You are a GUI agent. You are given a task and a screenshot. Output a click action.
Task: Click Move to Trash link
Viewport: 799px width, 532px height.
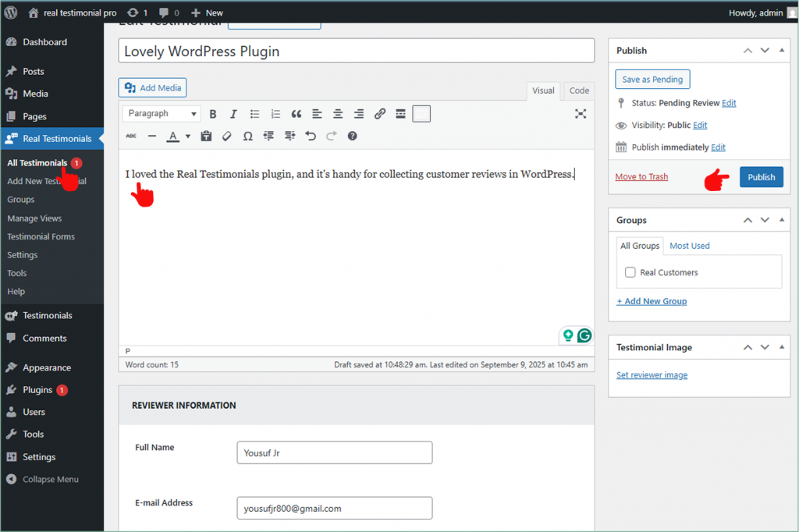[641, 177]
